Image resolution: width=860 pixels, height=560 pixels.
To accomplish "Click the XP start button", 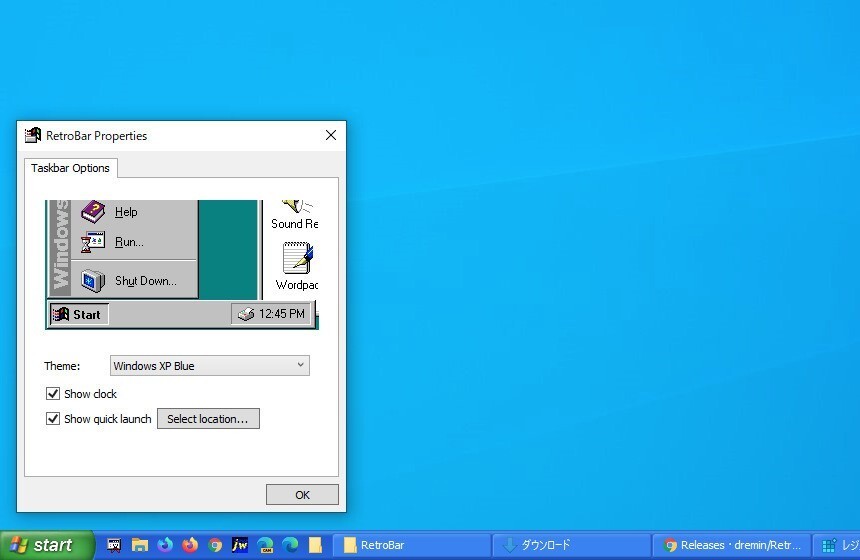I will [x=45, y=545].
